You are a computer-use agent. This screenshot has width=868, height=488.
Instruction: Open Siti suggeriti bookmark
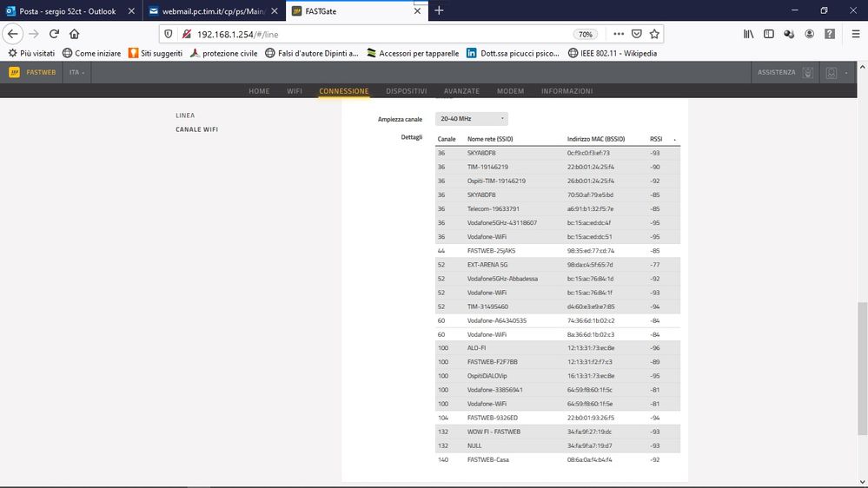[155, 53]
